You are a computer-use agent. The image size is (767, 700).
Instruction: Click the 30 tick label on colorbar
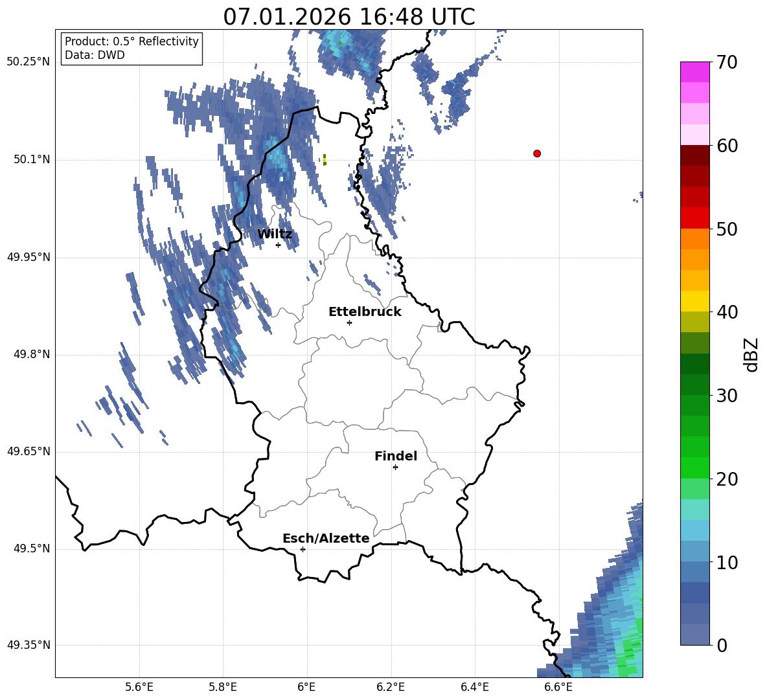coord(727,396)
